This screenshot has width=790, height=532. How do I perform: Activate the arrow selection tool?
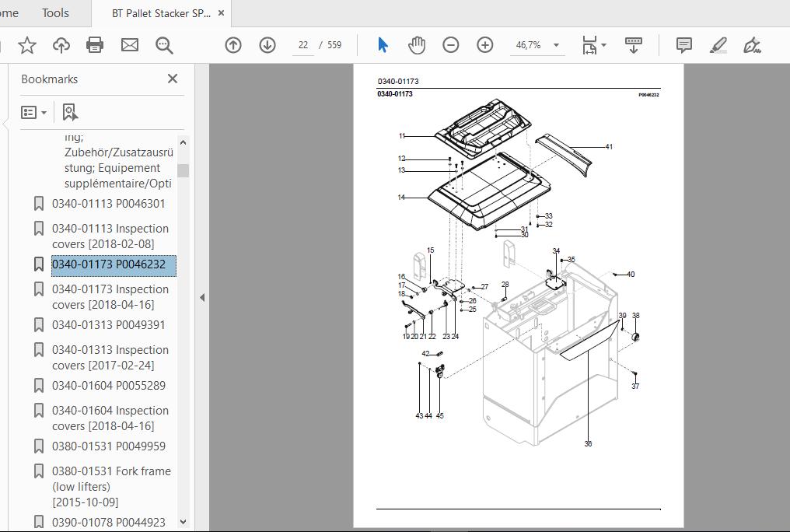coord(383,45)
